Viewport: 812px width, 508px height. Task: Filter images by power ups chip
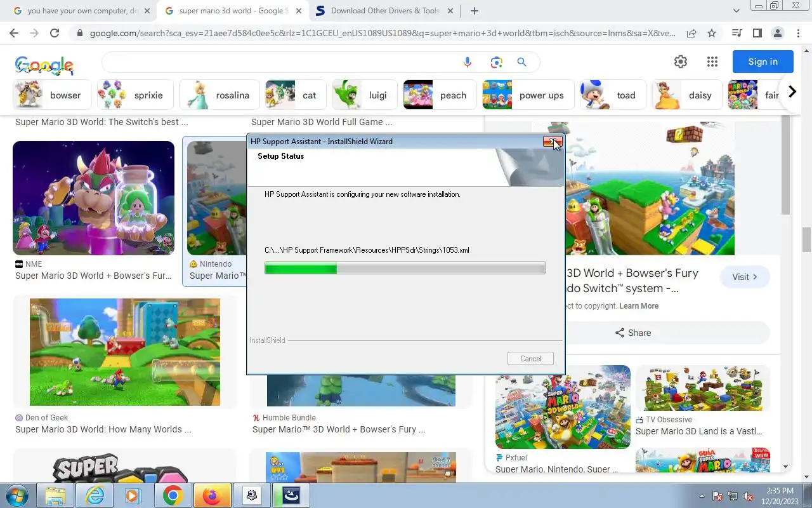(x=528, y=95)
